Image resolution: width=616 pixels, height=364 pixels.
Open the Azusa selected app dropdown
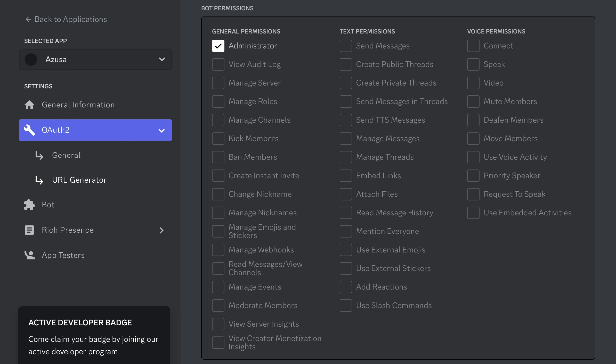click(x=162, y=60)
